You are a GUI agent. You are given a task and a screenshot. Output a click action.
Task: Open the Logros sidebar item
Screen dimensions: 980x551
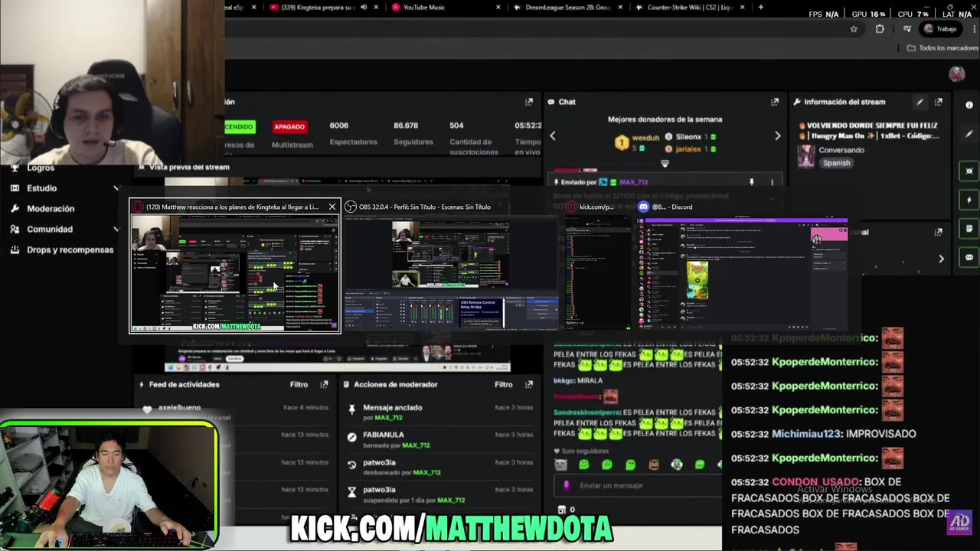pos(40,168)
